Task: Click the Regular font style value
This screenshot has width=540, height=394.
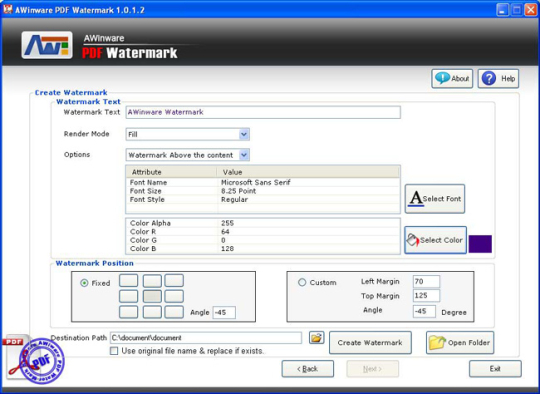Action: (x=234, y=199)
